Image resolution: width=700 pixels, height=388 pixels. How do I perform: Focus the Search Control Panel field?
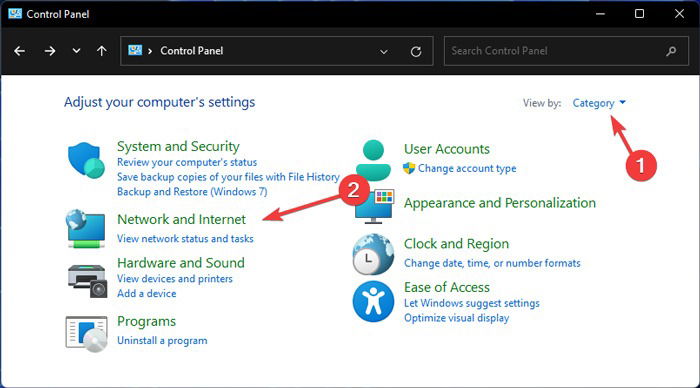point(566,51)
